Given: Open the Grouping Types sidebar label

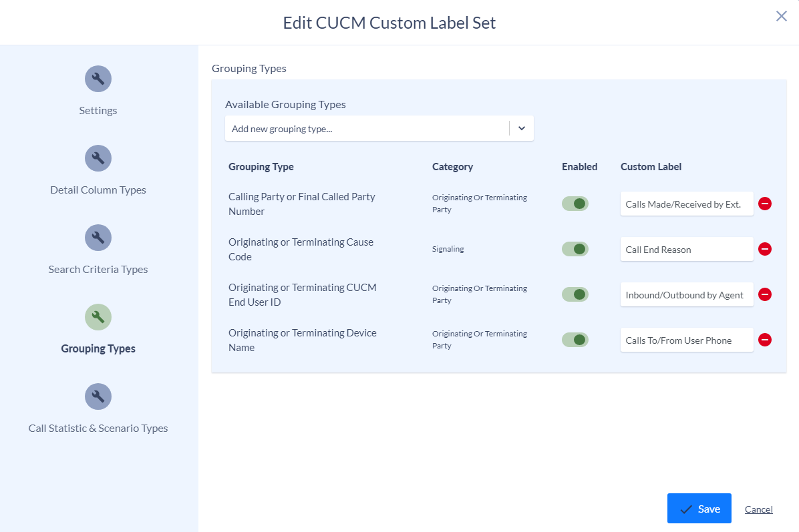Looking at the screenshot, I should pyautogui.click(x=98, y=348).
